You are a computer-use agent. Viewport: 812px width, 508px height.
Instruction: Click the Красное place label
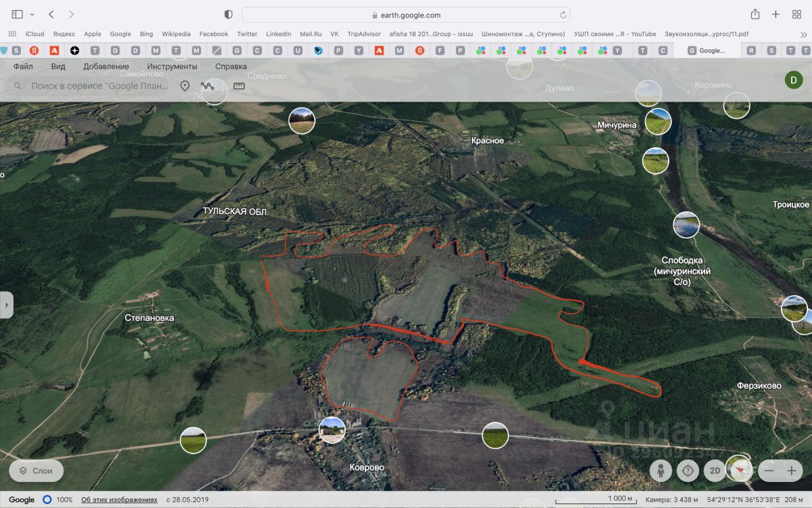pyautogui.click(x=488, y=140)
